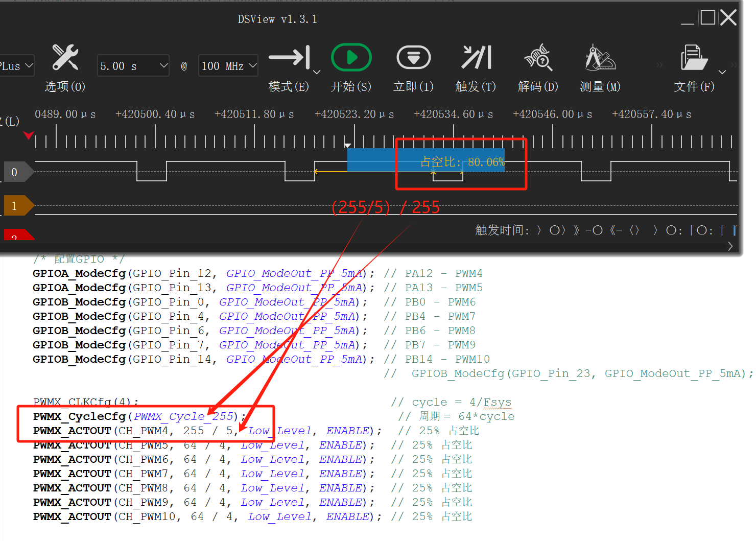Click the white cursor marker on ruler
Image resolution: width=756 pixels, height=541 pixels.
(x=347, y=145)
